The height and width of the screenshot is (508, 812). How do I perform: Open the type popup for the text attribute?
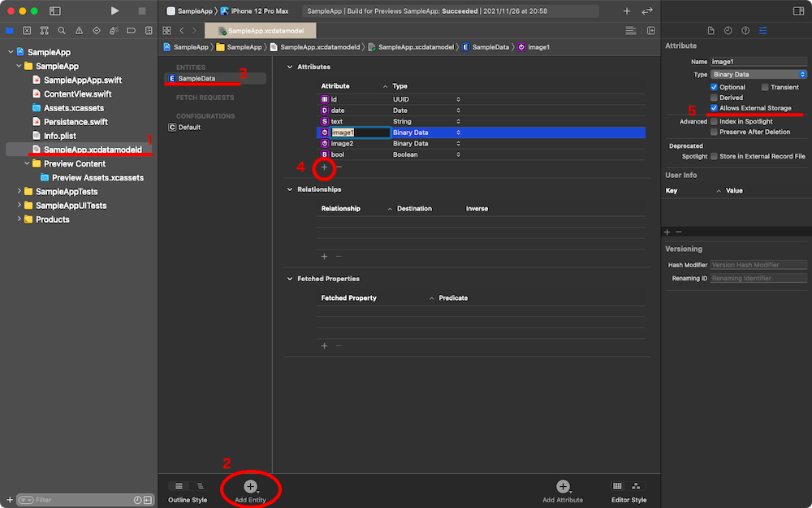(x=458, y=121)
